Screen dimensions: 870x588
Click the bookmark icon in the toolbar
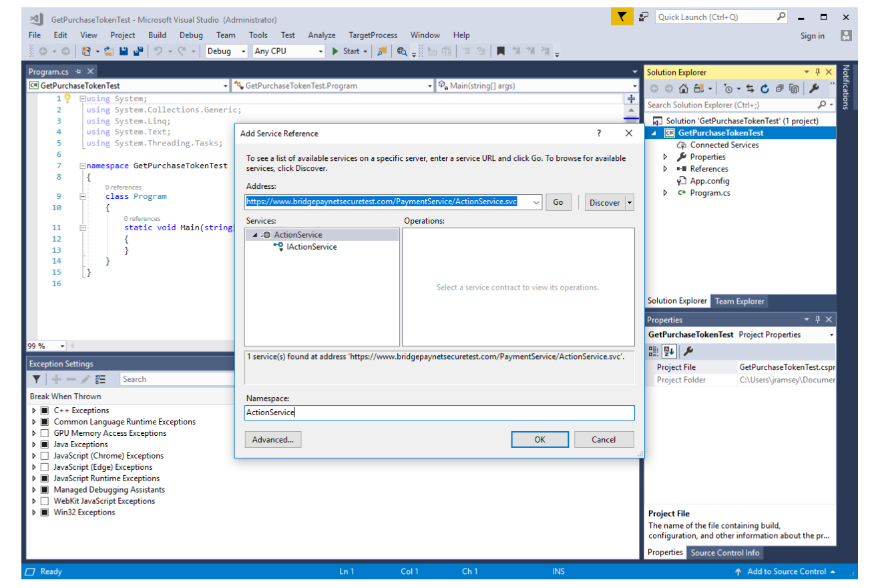(x=500, y=51)
